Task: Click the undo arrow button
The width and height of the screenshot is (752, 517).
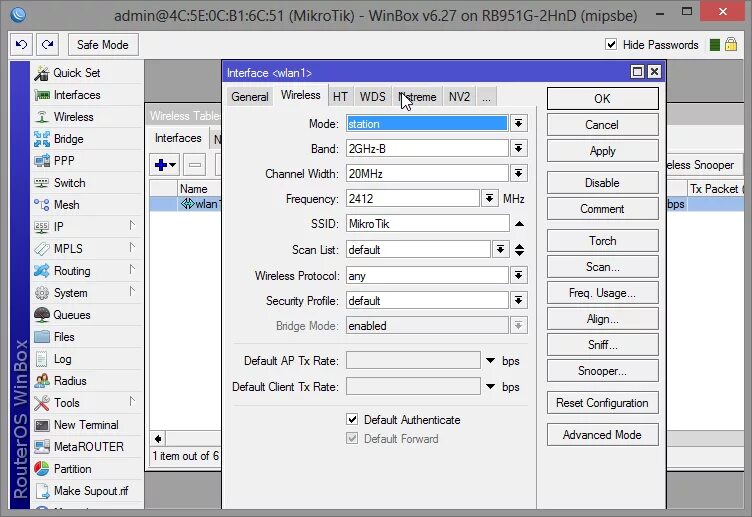Action: tap(22, 45)
